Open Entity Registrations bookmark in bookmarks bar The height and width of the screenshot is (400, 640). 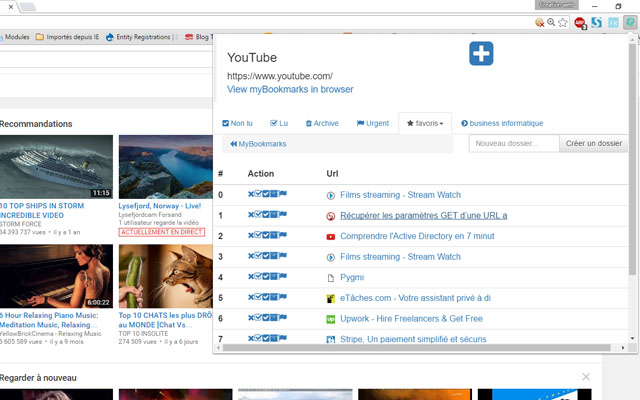[141, 37]
